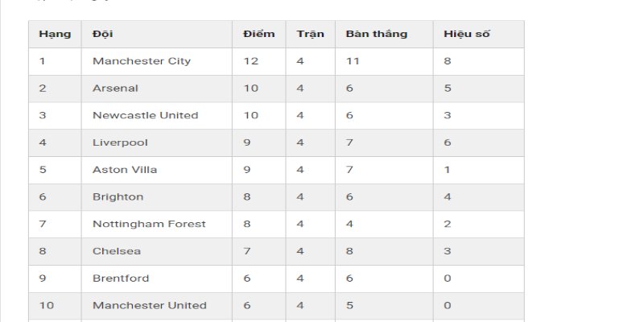This screenshot has width=644, height=322.
Task: Click the Trận column header
Action: (310, 34)
